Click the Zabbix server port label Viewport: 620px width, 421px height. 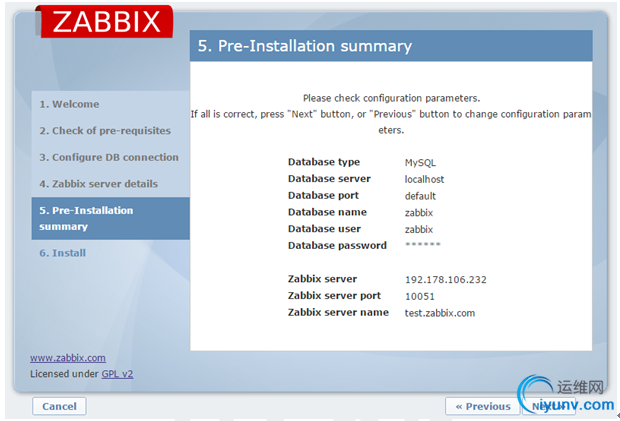click(x=334, y=296)
